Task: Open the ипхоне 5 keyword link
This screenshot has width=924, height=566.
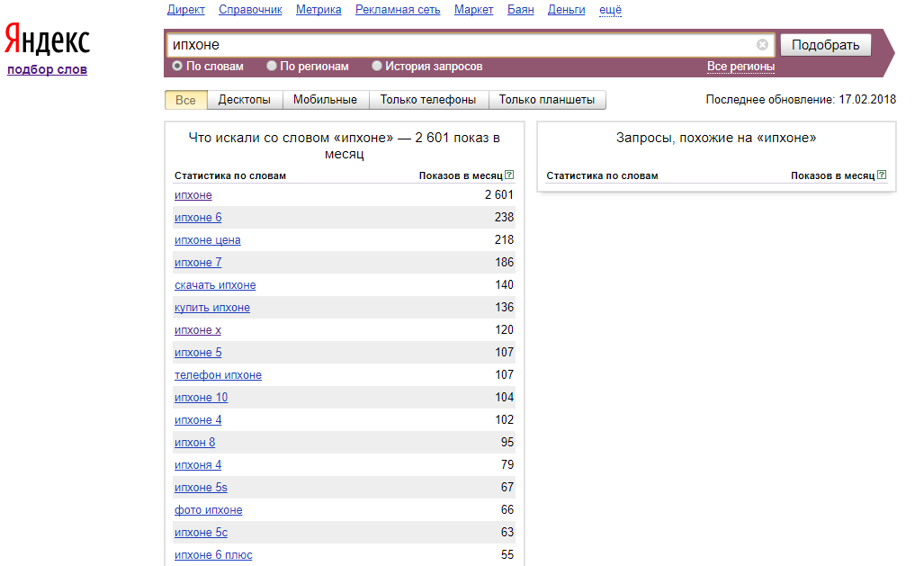Action: point(198,353)
